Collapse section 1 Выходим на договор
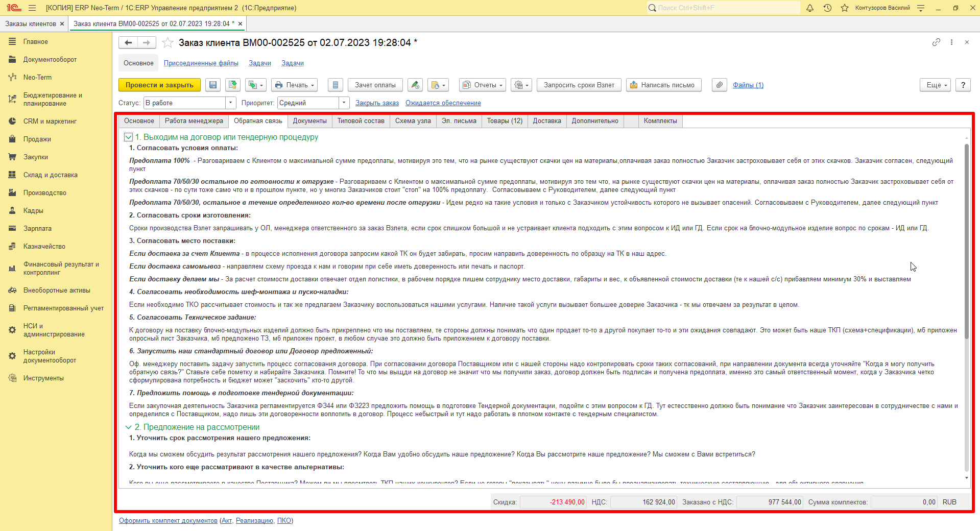The image size is (980, 531). coord(128,137)
